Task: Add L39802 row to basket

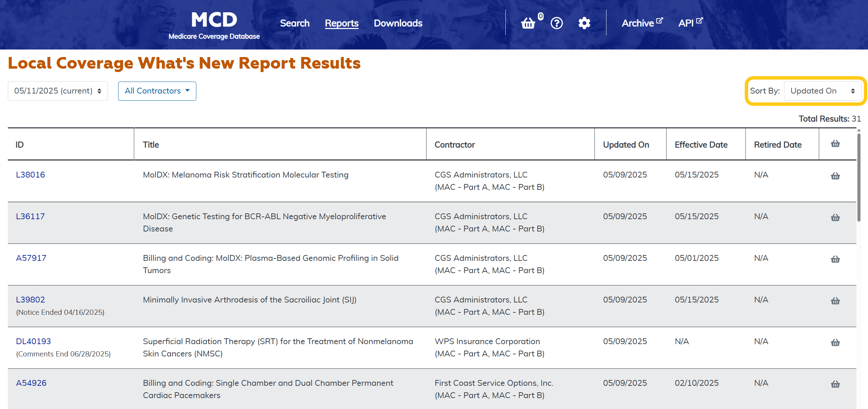Action: (835, 301)
